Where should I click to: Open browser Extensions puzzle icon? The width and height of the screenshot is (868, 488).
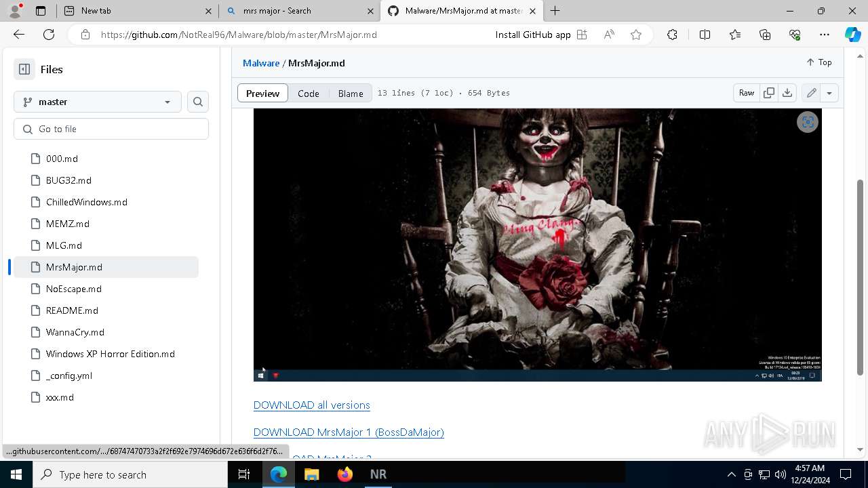672,35
